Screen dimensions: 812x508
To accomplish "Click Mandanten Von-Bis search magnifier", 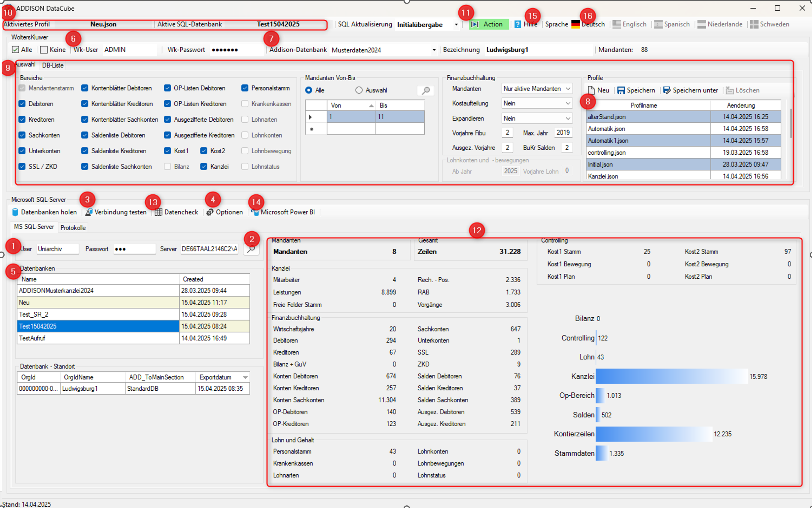I will (x=426, y=90).
